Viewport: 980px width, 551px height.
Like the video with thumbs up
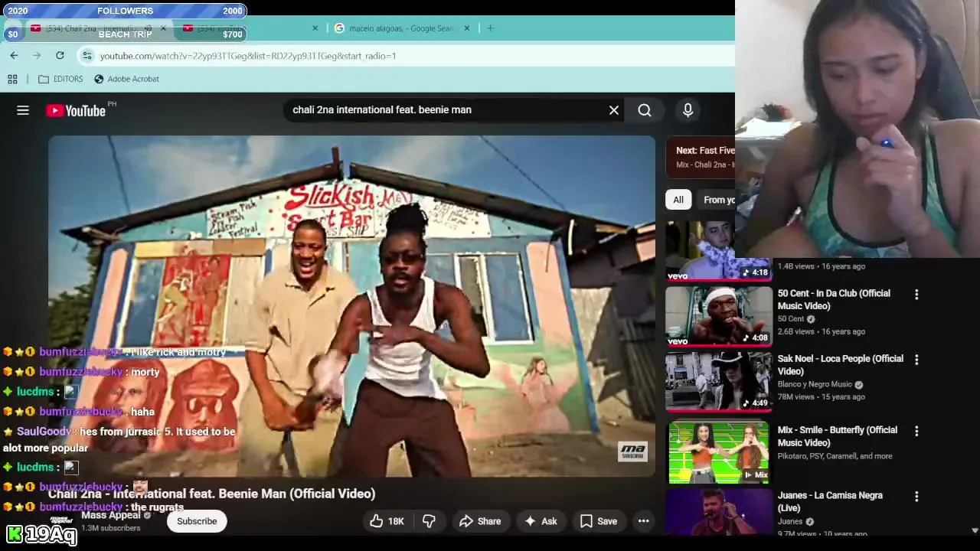[x=387, y=521]
